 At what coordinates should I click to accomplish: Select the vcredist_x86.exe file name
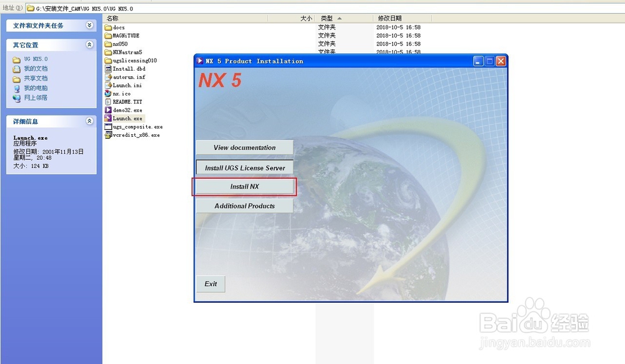136,135
